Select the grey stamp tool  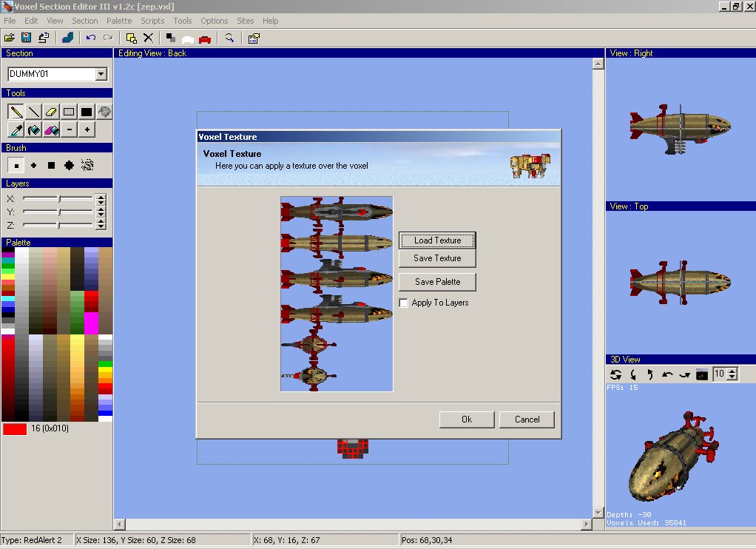tap(104, 112)
